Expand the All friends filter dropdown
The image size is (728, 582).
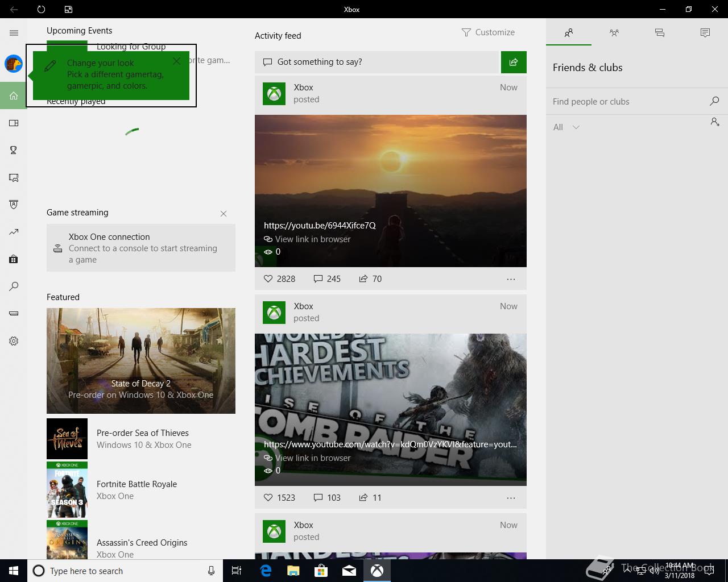click(x=566, y=127)
